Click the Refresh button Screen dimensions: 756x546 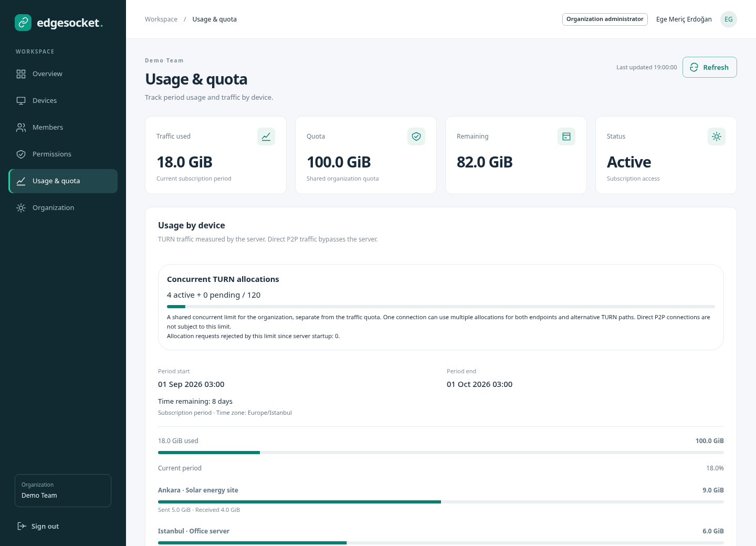(710, 67)
